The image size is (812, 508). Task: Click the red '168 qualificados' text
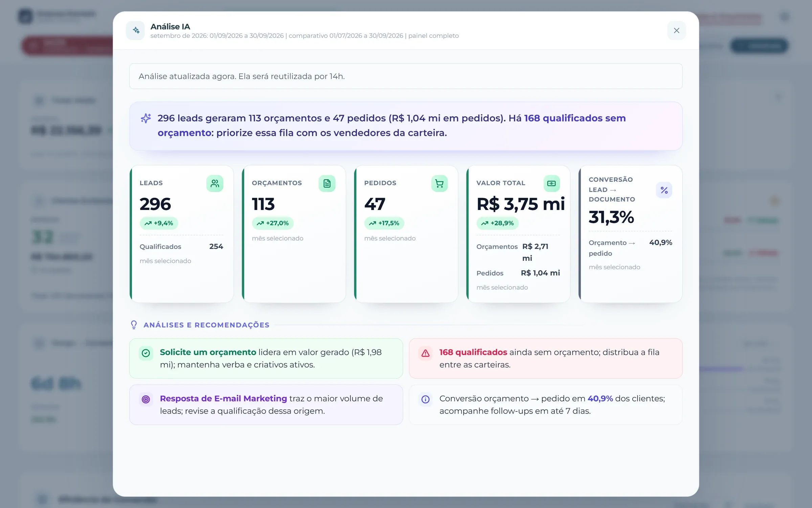click(x=473, y=352)
